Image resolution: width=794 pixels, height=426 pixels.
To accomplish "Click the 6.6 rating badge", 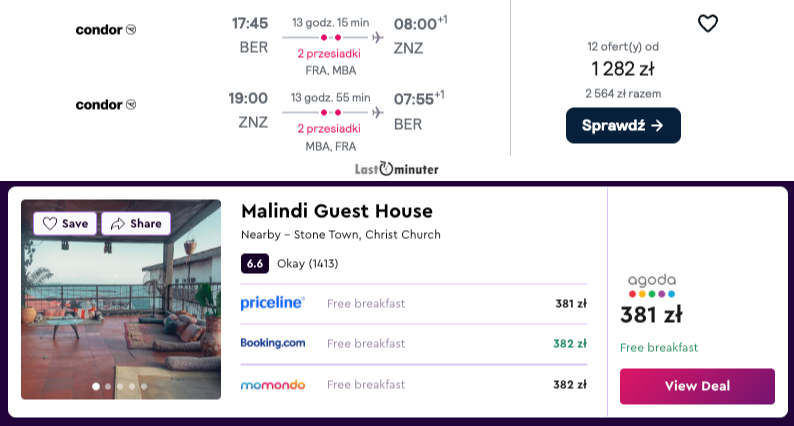I will pos(255,263).
